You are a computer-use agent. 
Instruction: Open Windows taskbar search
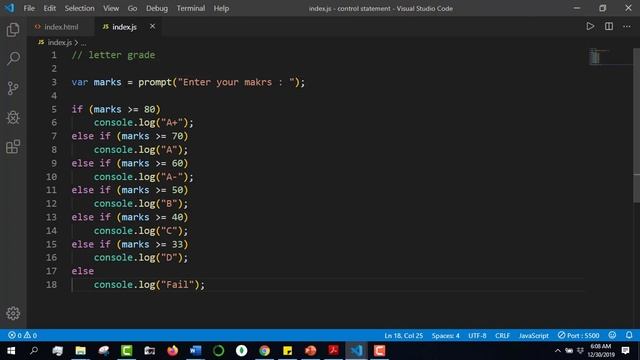(34, 351)
